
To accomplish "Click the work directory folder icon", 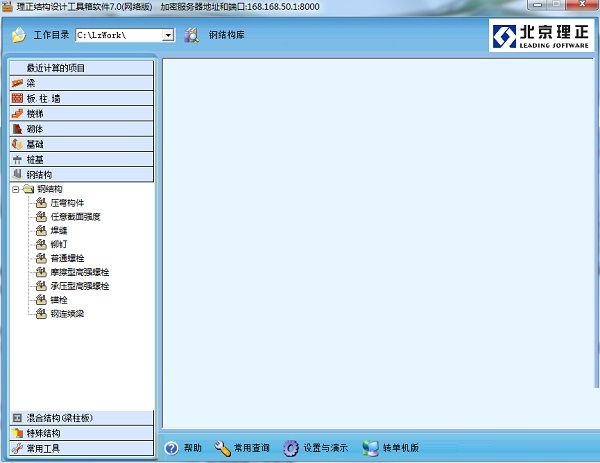I will [19, 35].
